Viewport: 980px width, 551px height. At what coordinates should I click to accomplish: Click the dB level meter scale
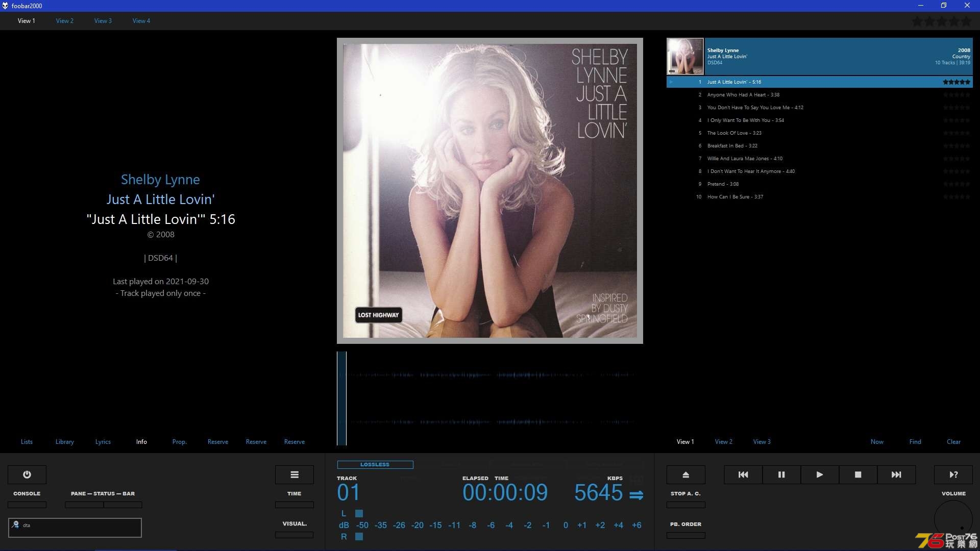coord(490,525)
